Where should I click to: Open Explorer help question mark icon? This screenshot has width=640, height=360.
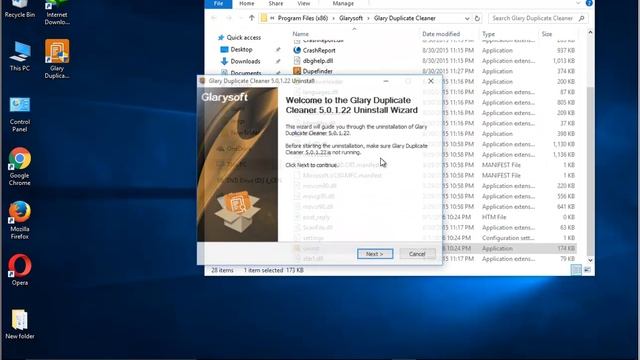pyautogui.click(x=589, y=3)
